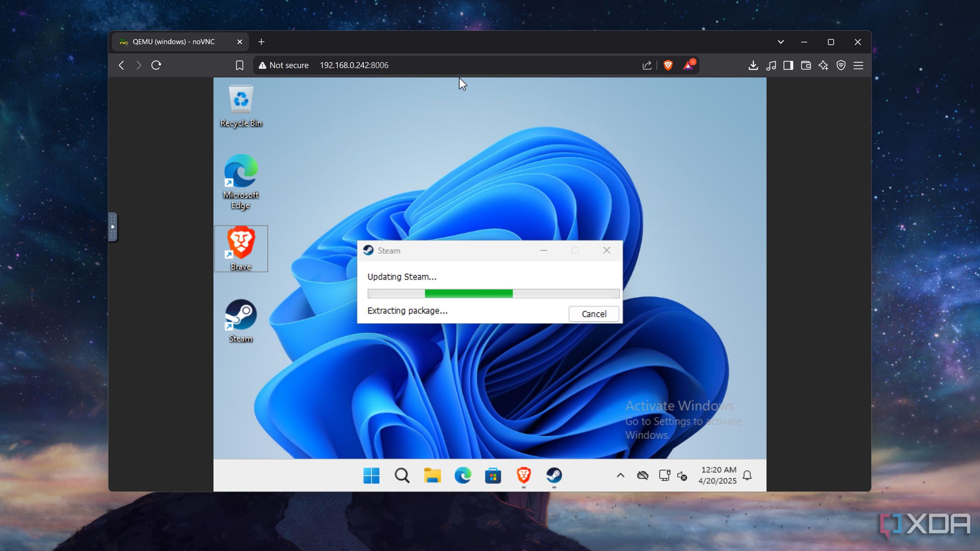Select the QEMU (windows) - noVNC tab
The width and height of the screenshot is (980, 551).
tap(174, 42)
